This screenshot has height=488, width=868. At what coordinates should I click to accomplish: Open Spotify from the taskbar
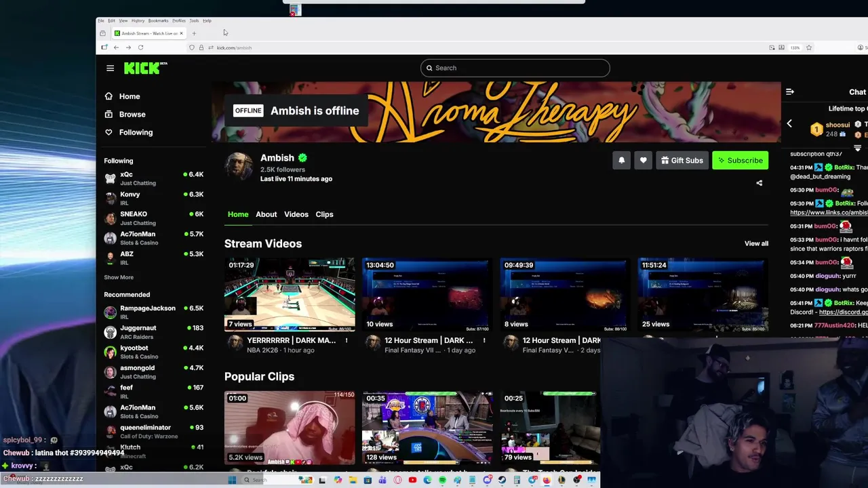coord(442,480)
